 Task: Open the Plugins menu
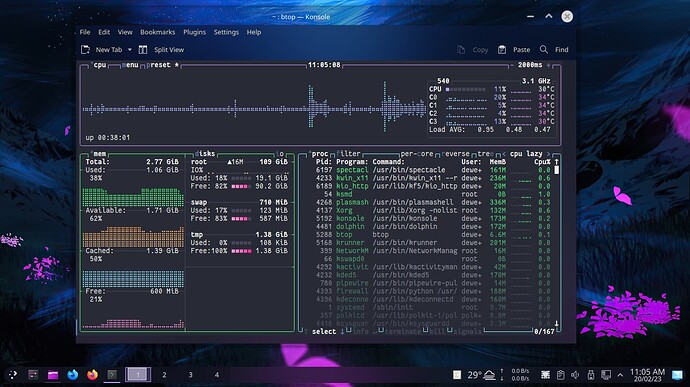195,32
